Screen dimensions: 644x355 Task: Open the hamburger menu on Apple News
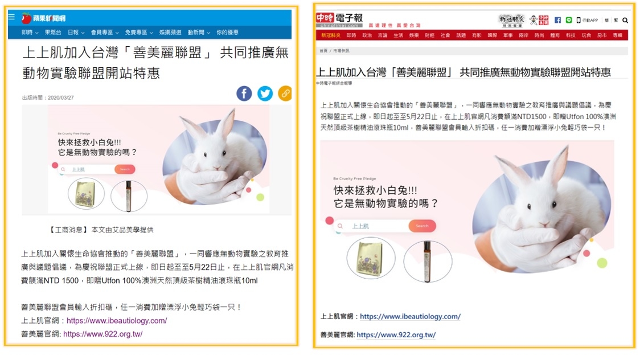click(11, 17)
